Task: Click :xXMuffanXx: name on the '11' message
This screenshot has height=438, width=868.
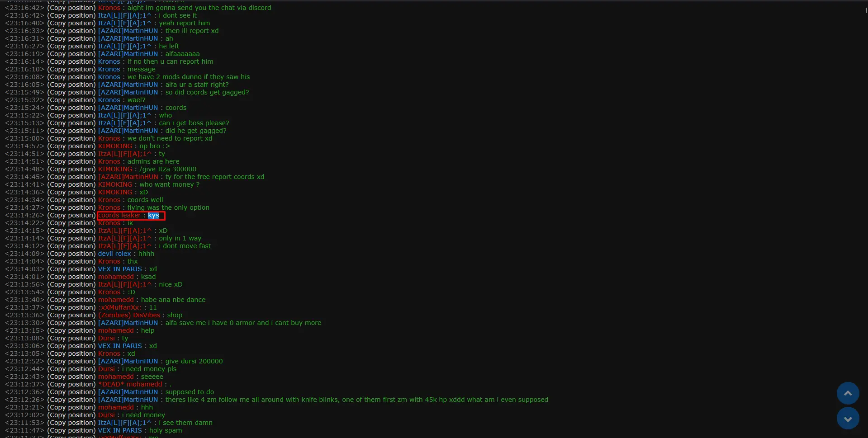Action: (120, 307)
